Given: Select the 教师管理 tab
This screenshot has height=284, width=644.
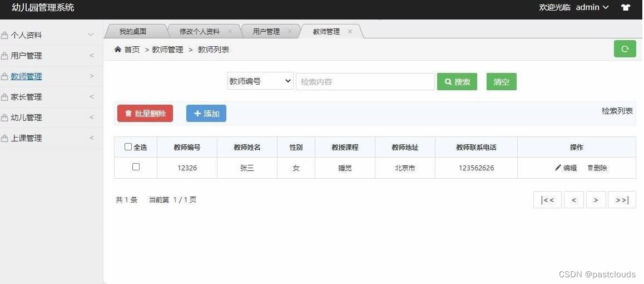Looking at the screenshot, I should click(x=326, y=31).
